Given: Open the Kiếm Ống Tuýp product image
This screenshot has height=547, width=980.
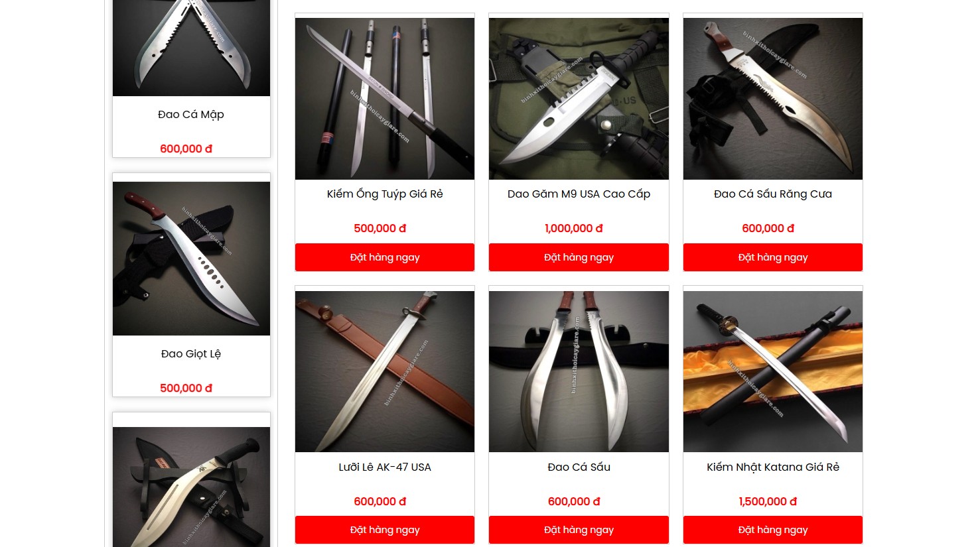Looking at the screenshot, I should [385, 99].
